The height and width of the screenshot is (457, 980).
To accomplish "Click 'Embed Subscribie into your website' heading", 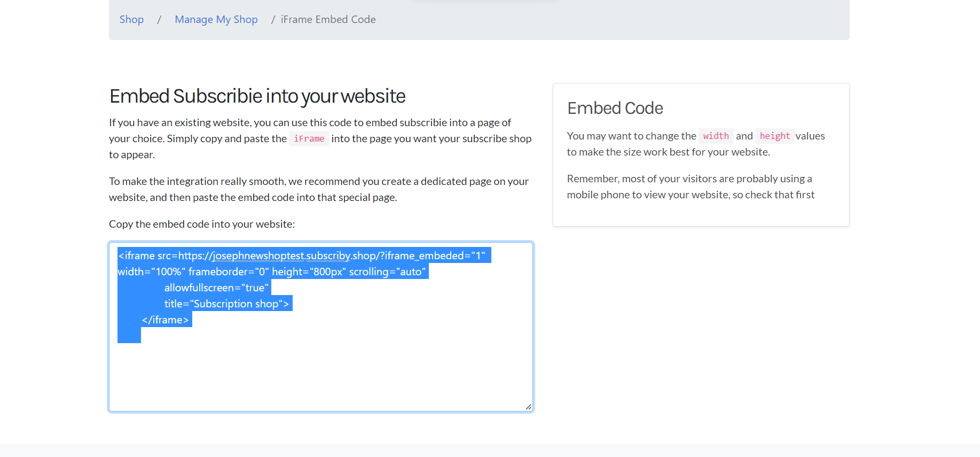I will coord(257,96).
